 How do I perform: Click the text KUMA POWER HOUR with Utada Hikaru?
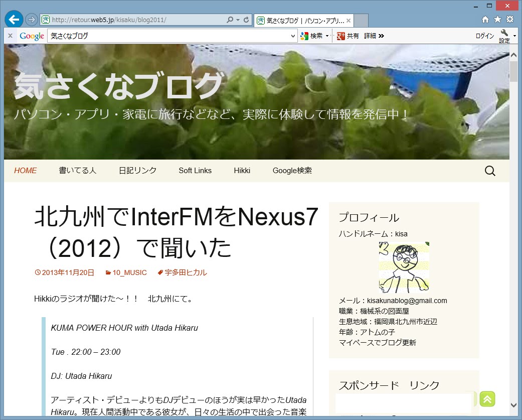(124, 328)
